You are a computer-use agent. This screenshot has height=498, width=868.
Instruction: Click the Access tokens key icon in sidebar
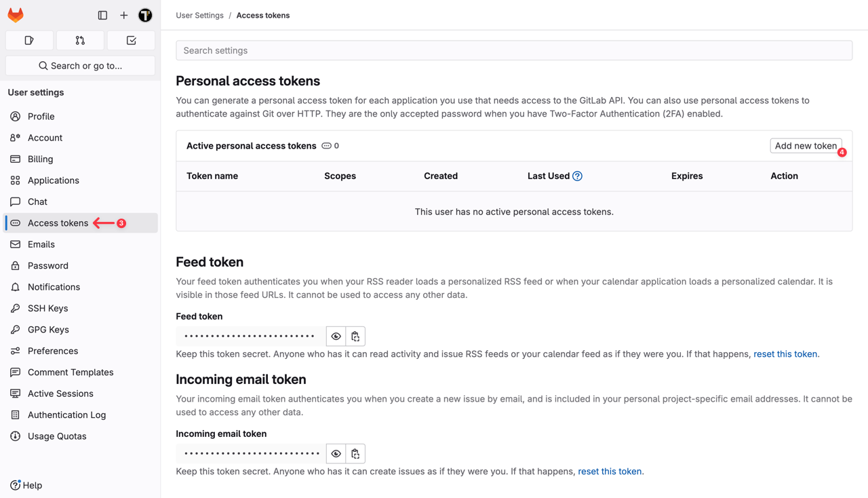click(x=15, y=223)
